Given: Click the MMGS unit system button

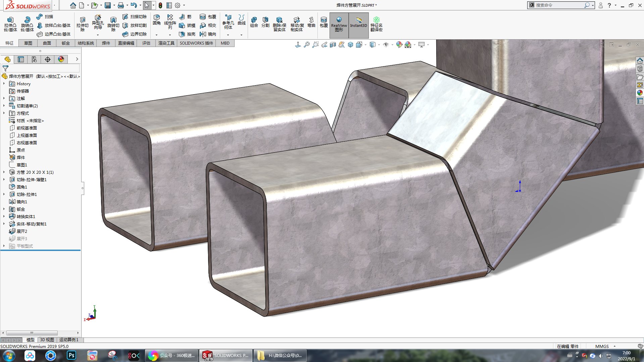Looking at the screenshot, I should click(x=602, y=346).
